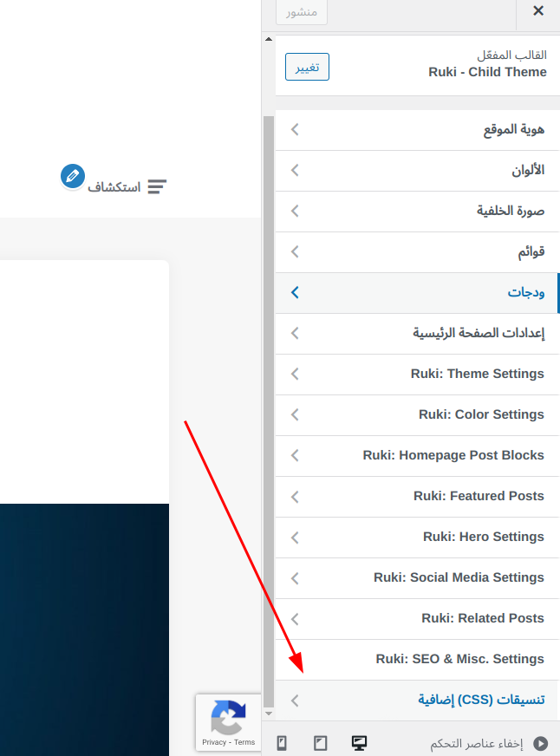
Task: Click chevron beside Ruki: Color Settings
Action: tap(295, 414)
